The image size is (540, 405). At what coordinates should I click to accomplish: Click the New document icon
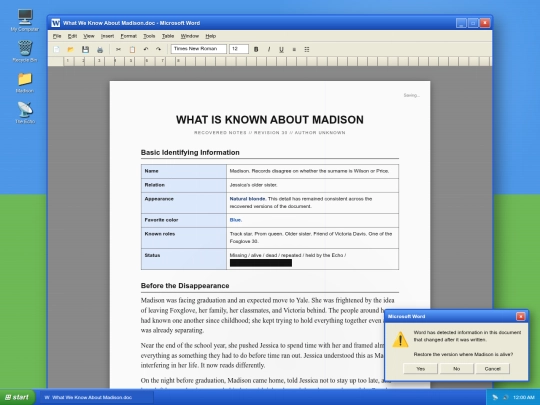pyautogui.click(x=56, y=49)
